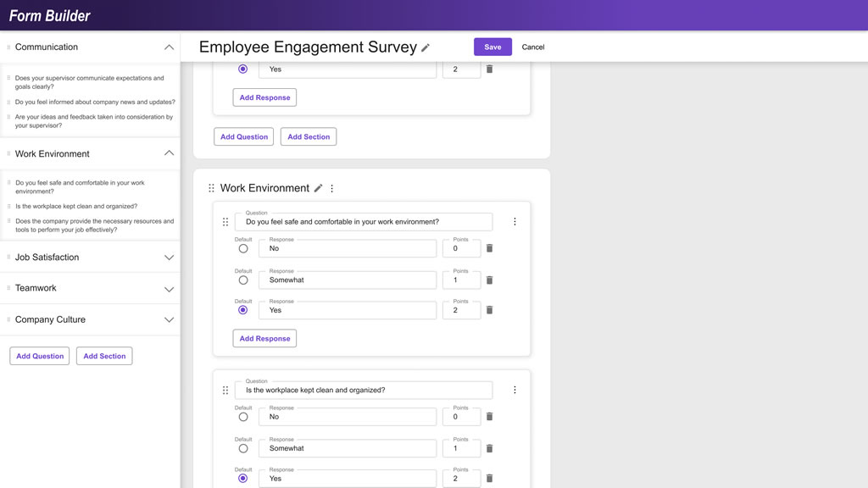Collapse the Communication section in the sidebar
Screen dimensions: 868x488
tap(170, 47)
